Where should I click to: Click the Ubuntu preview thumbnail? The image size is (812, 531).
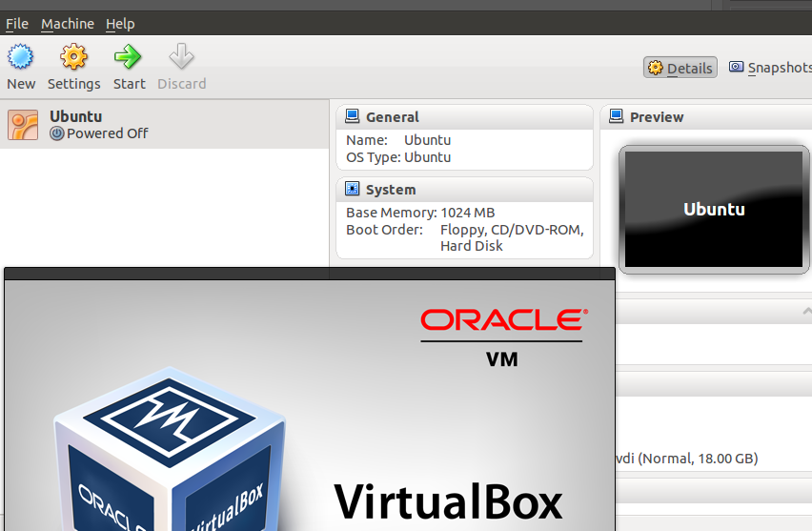click(714, 210)
